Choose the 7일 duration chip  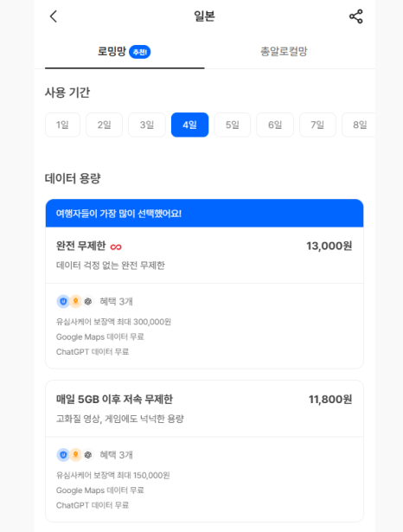point(317,125)
